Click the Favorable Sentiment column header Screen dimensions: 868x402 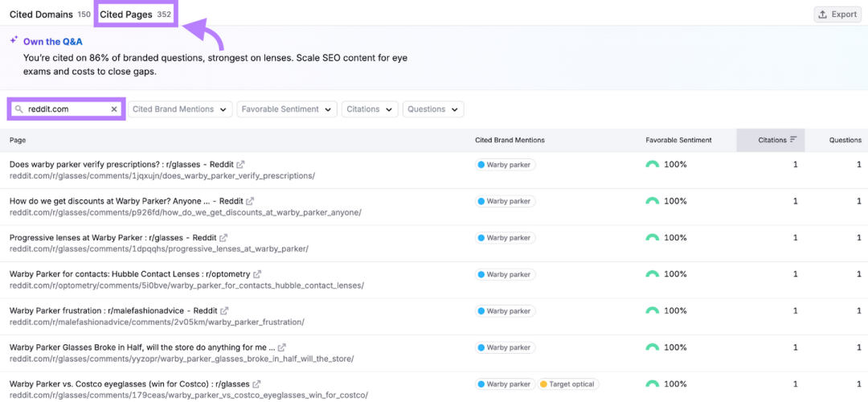(x=678, y=140)
